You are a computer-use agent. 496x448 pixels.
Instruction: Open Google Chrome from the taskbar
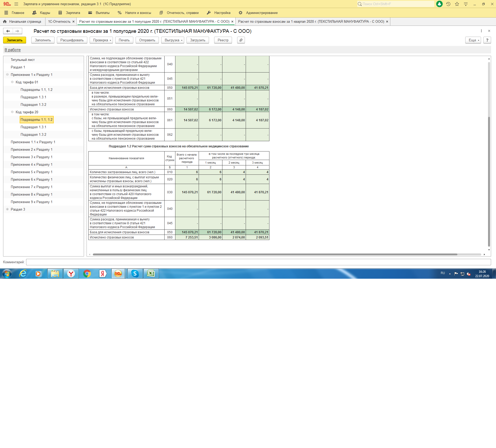pyautogui.click(x=87, y=274)
